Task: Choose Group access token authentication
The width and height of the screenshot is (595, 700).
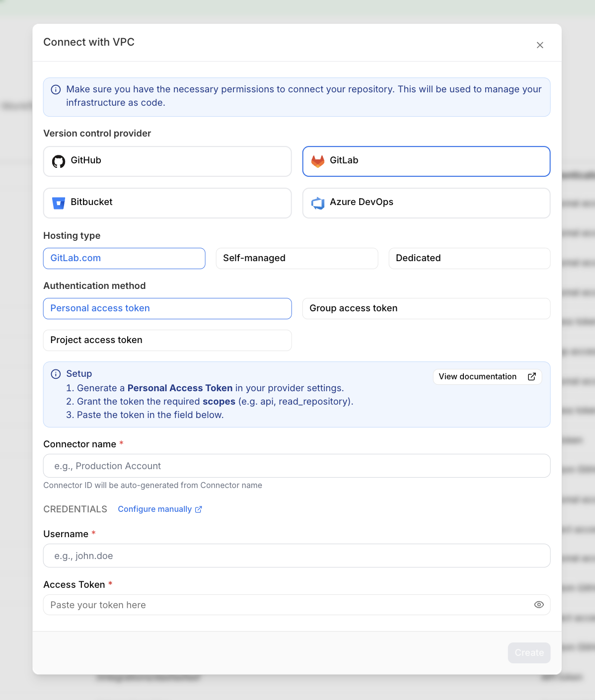Action: coord(426,308)
